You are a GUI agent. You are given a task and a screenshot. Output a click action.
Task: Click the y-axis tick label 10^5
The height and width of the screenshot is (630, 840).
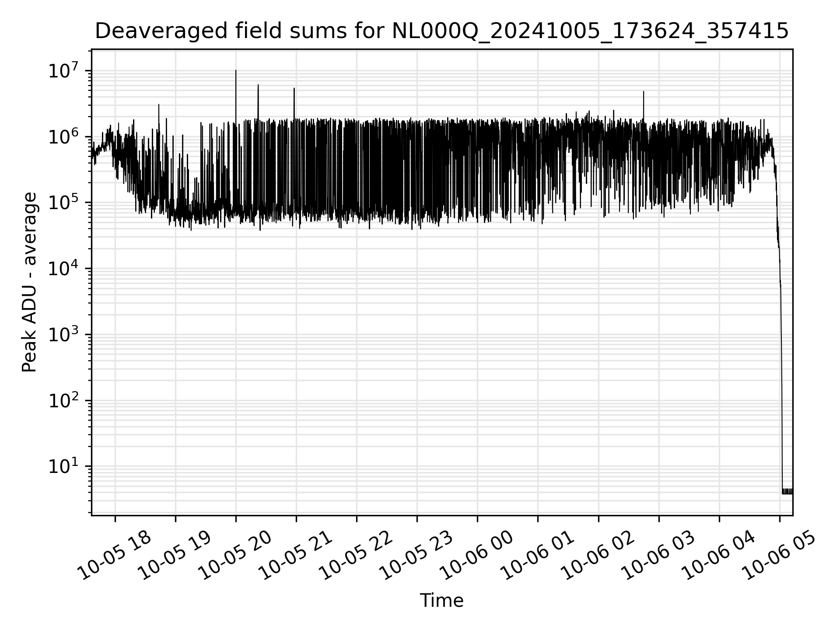pos(63,202)
